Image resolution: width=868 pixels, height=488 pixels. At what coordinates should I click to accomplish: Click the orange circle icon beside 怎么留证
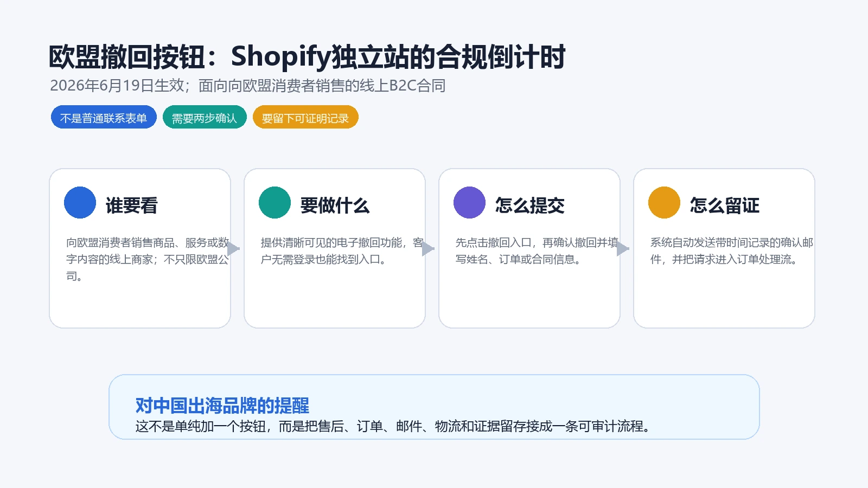[x=664, y=203]
